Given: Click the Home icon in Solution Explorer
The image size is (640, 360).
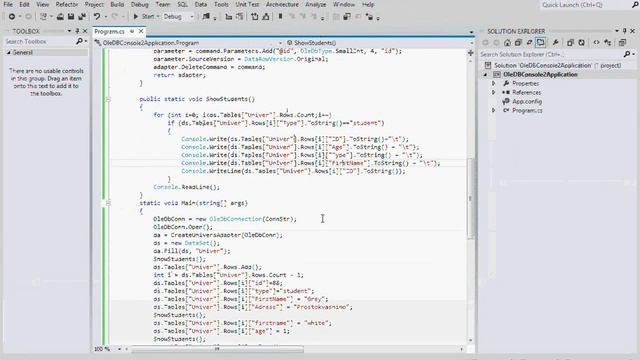Looking at the screenshot, I should pyautogui.click(x=507, y=42).
